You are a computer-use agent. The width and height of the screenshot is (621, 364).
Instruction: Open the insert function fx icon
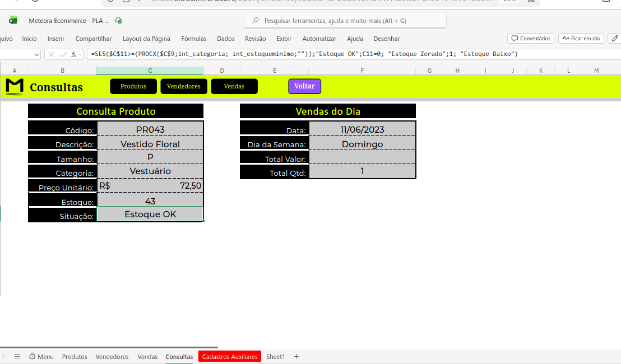click(x=73, y=54)
